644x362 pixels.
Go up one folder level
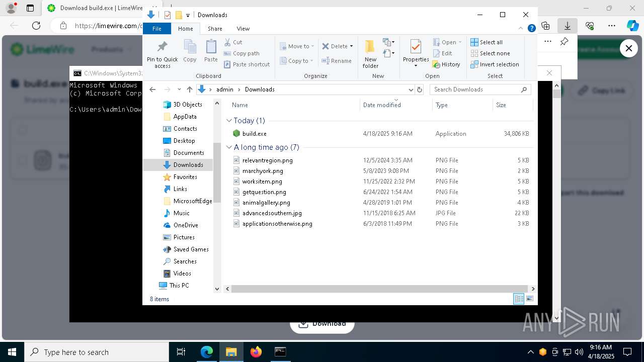click(x=189, y=89)
